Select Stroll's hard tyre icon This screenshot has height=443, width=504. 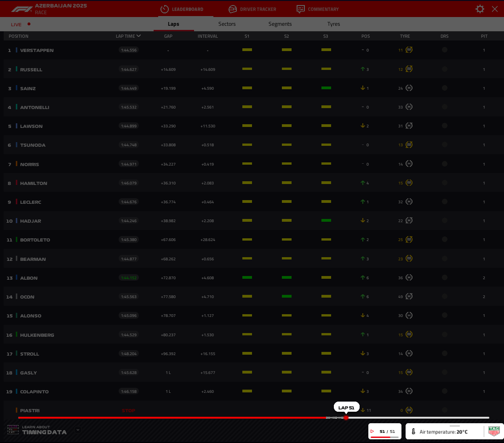click(x=409, y=353)
